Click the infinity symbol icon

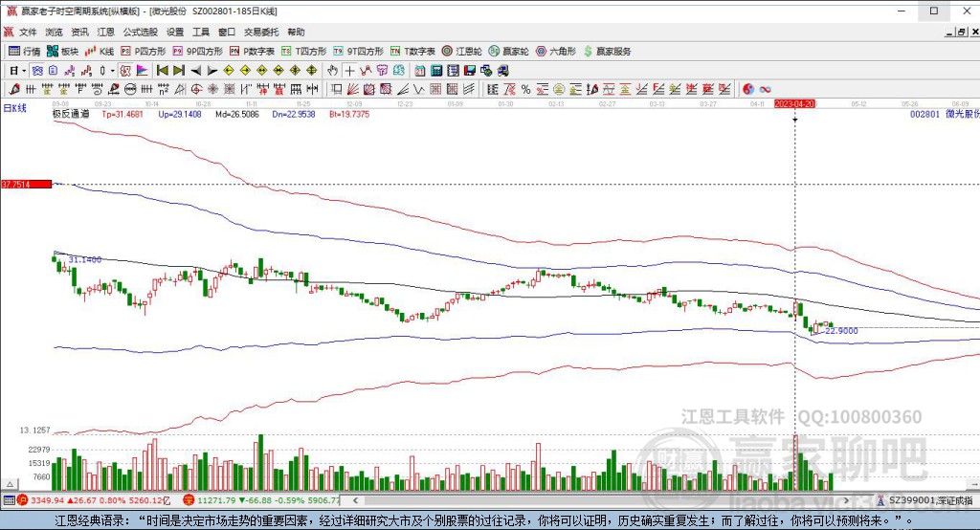tap(765, 89)
